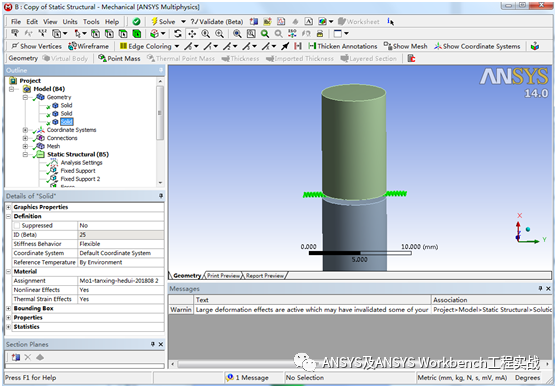The width and height of the screenshot is (557, 388).
Task: Expand the Statistics section
Action: 9,327
